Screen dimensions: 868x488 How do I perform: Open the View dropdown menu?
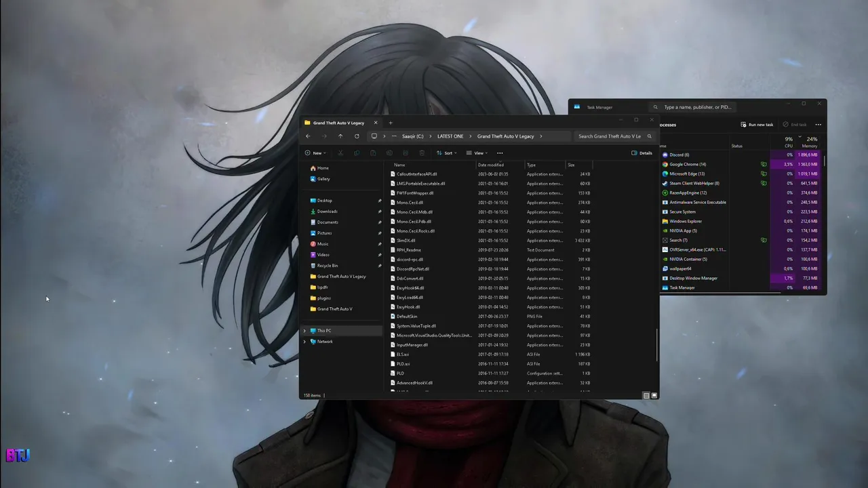477,153
